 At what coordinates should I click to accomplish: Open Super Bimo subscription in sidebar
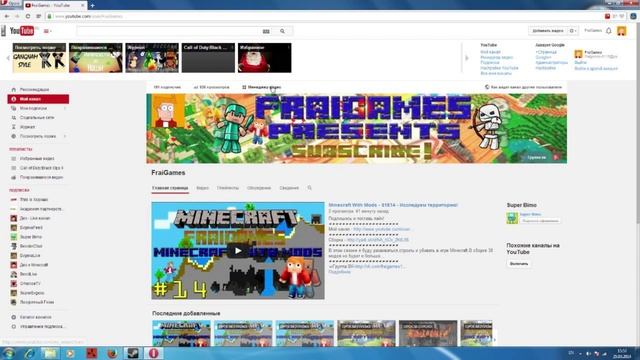point(31,237)
